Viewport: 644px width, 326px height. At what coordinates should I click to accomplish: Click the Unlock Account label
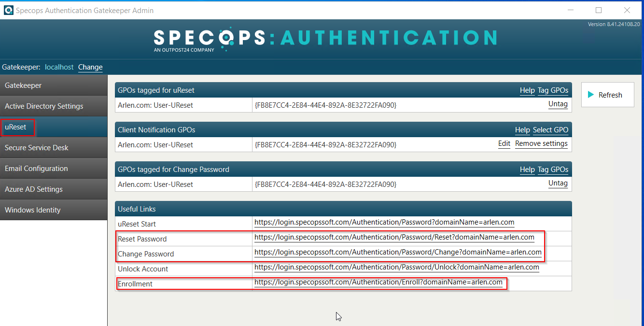143,269
